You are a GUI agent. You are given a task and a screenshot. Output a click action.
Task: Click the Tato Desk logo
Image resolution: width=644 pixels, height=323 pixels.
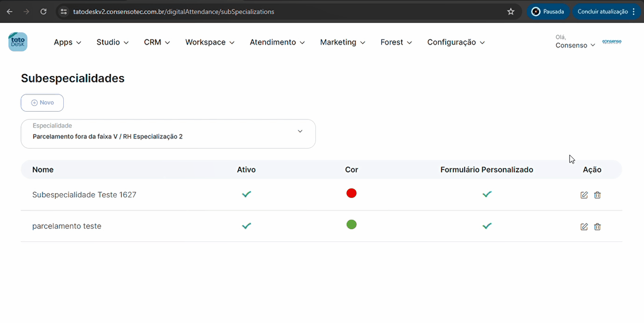18,42
